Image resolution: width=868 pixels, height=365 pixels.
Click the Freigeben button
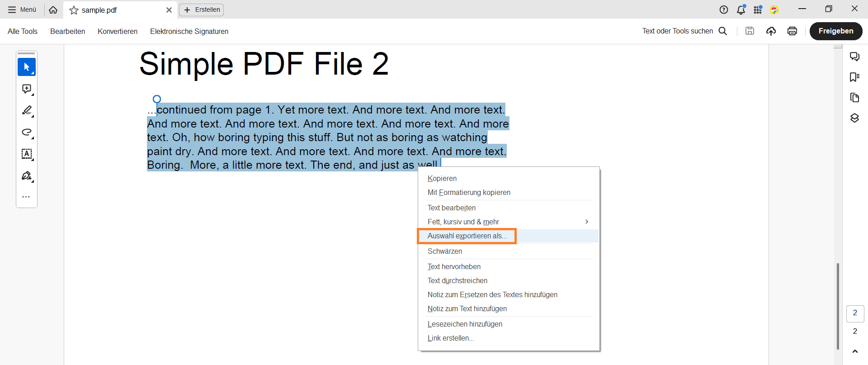(x=835, y=31)
